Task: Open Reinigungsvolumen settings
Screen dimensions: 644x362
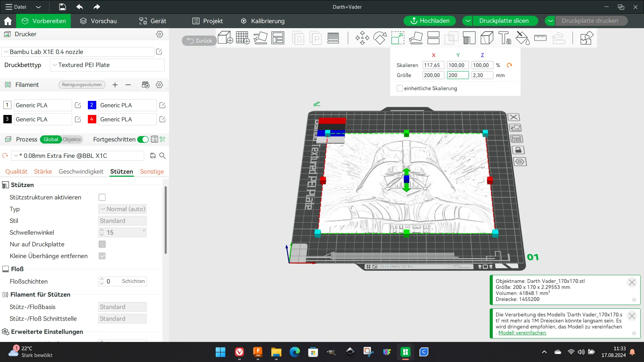Action: [82, 85]
